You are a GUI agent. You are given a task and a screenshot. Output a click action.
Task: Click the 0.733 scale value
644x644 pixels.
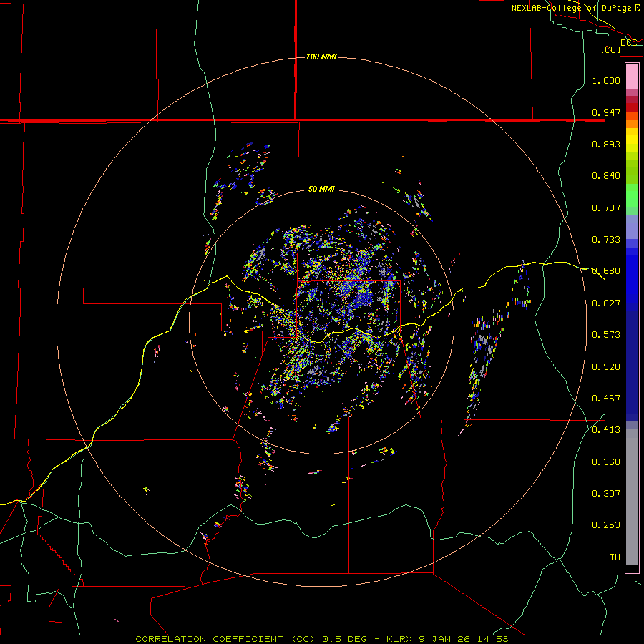pyautogui.click(x=606, y=240)
